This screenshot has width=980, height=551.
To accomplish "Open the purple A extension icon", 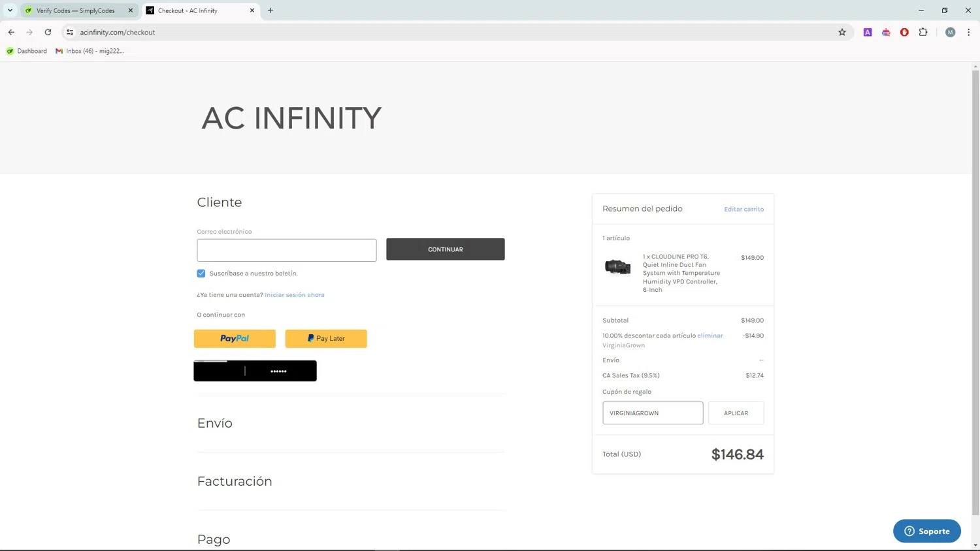I will 868,32.
